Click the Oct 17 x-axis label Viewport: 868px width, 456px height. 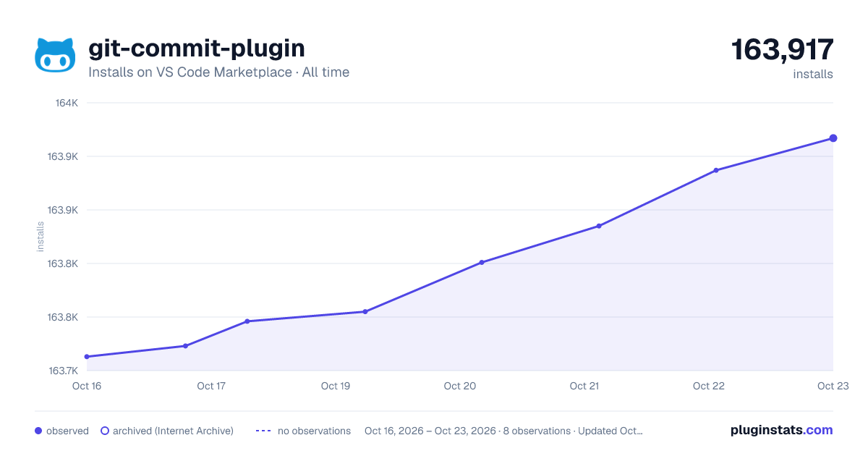click(x=211, y=386)
